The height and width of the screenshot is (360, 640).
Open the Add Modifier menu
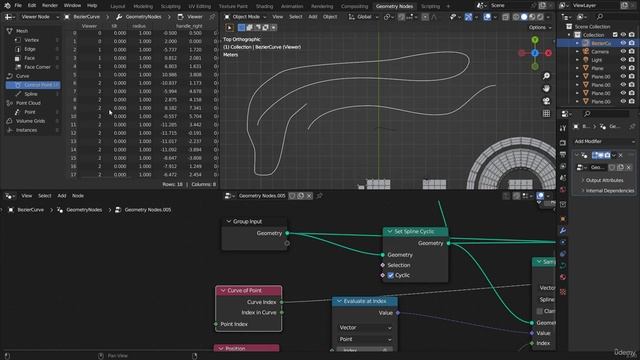(604, 142)
